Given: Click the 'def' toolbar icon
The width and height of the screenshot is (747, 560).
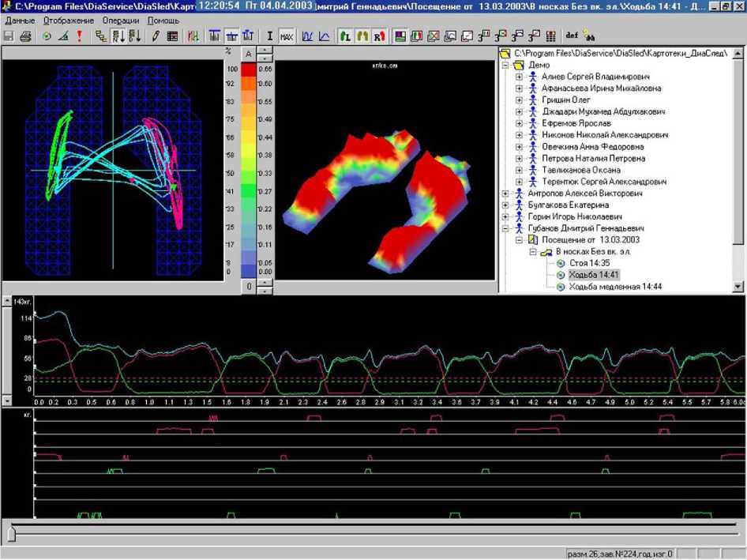Looking at the screenshot, I should [x=572, y=36].
